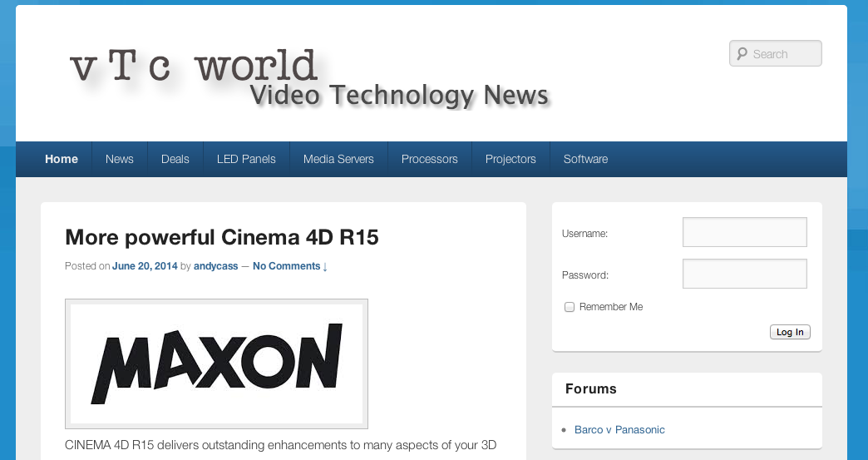The width and height of the screenshot is (868, 460).
Task: Click the Forums widget heading
Action: (590, 388)
